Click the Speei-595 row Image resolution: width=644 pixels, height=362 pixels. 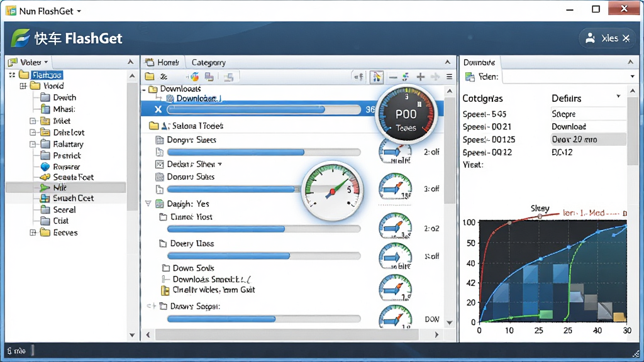[x=485, y=114]
